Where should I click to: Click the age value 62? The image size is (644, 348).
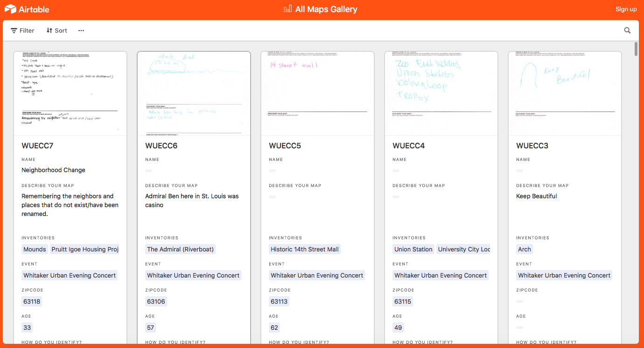(x=274, y=327)
